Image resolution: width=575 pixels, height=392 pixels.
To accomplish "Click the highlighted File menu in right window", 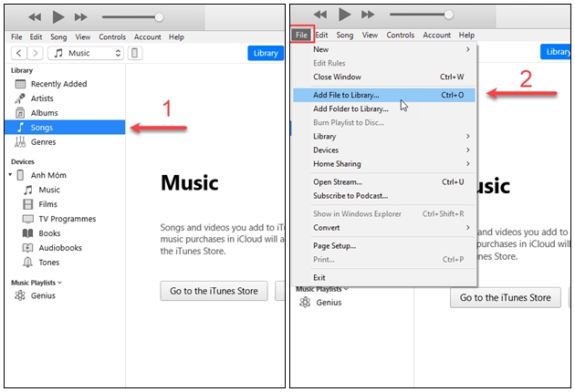I will tap(301, 35).
